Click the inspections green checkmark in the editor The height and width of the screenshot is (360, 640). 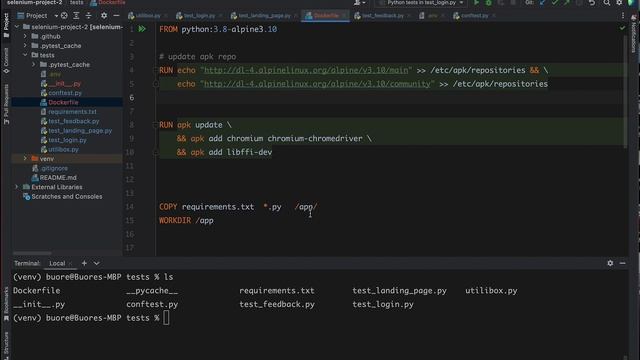click(622, 28)
